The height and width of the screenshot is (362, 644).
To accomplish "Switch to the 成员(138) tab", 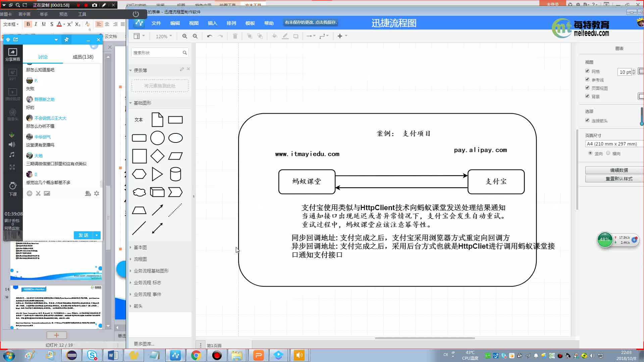I will point(83,57).
